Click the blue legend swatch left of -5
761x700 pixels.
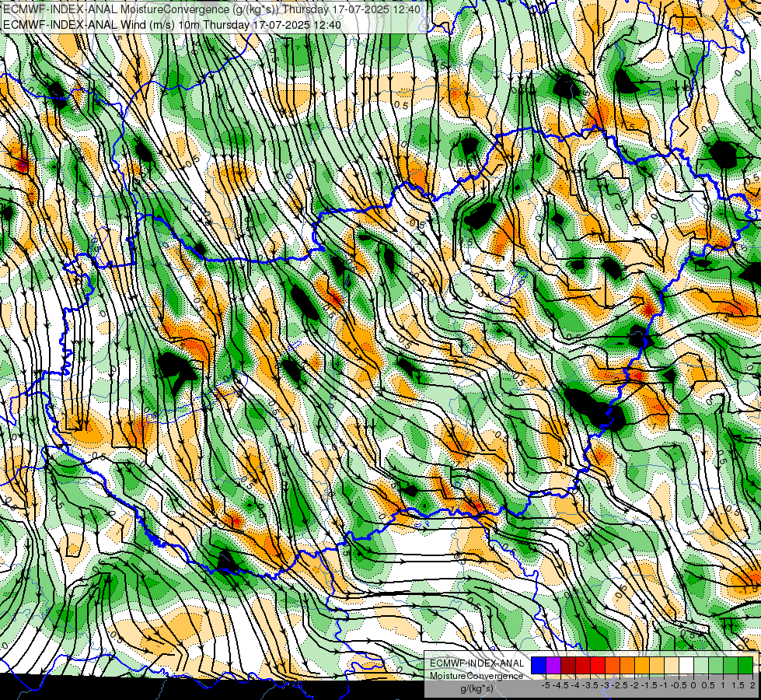click(539, 665)
